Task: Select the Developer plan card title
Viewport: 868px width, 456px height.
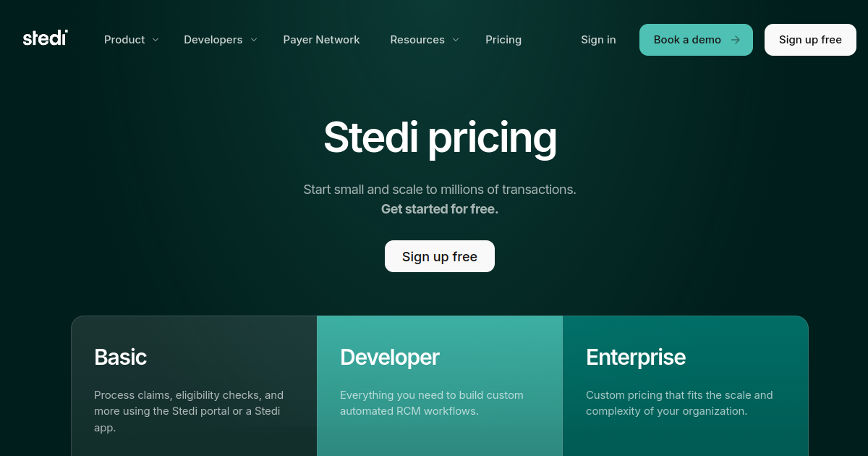Action: tap(390, 357)
